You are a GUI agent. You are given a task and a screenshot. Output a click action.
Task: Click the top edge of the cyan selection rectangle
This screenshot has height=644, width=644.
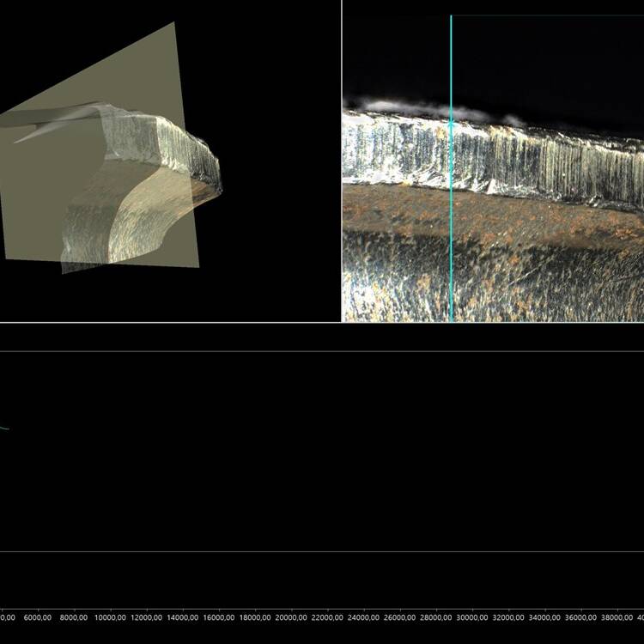[550, 15]
